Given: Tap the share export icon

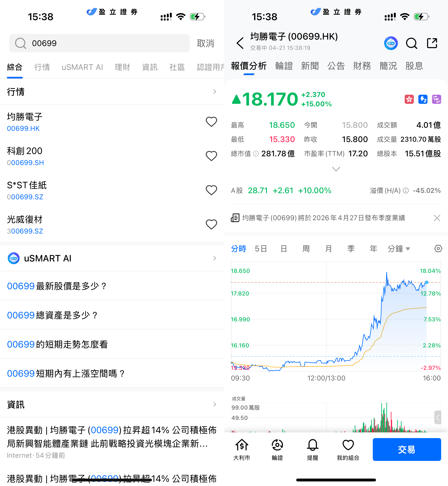Looking at the screenshot, I should pos(432,43).
